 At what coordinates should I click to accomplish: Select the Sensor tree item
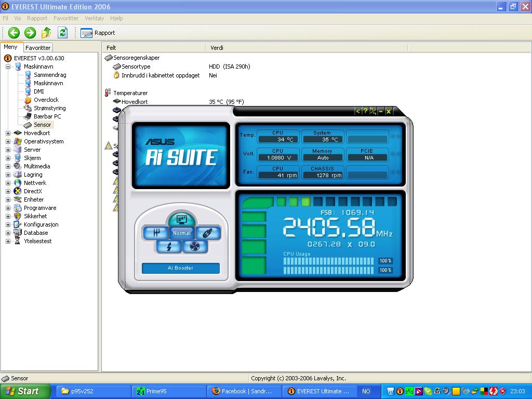(x=42, y=125)
